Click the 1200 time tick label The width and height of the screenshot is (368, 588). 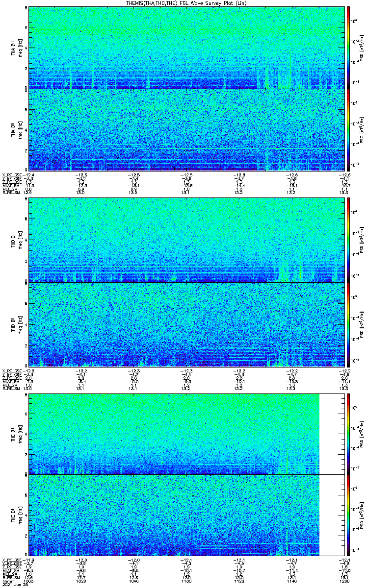[x=344, y=581]
